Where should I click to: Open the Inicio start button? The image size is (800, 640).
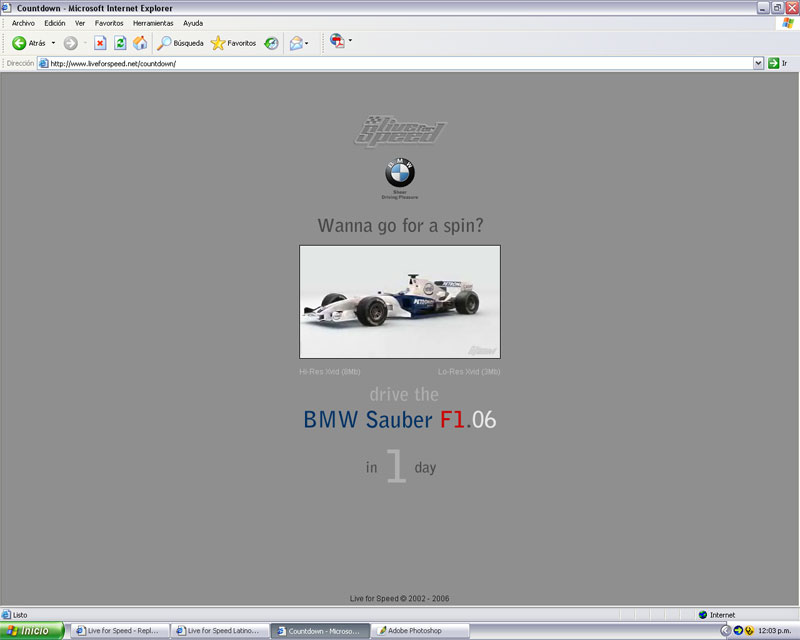(32, 631)
